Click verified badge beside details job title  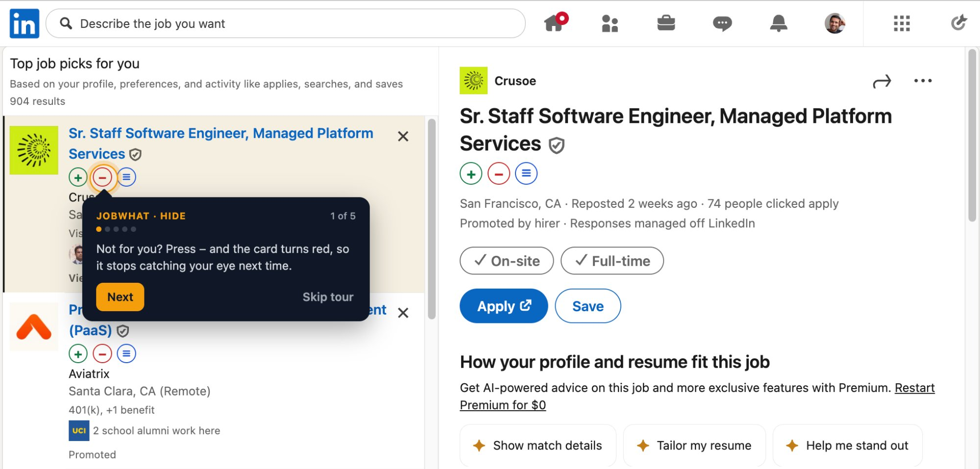coord(556,145)
